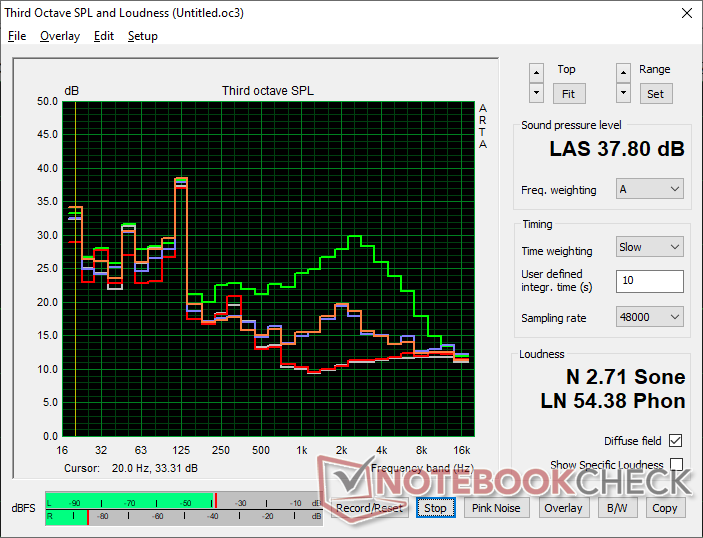
Task: Stop the measurement with Stop button
Action: [x=435, y=508]
